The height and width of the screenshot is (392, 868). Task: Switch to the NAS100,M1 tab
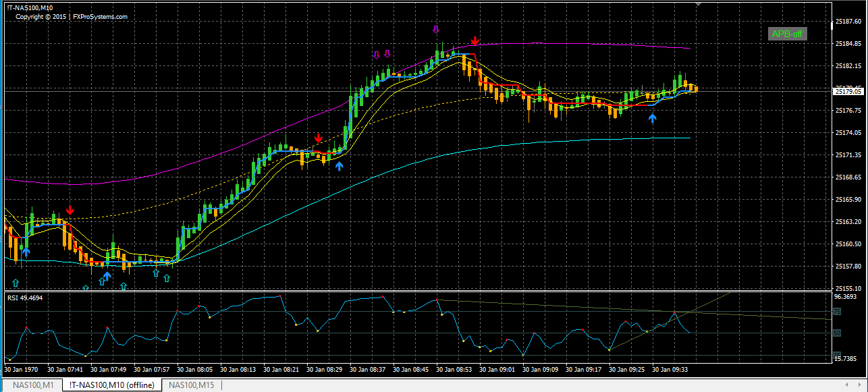tap(32, 385)
